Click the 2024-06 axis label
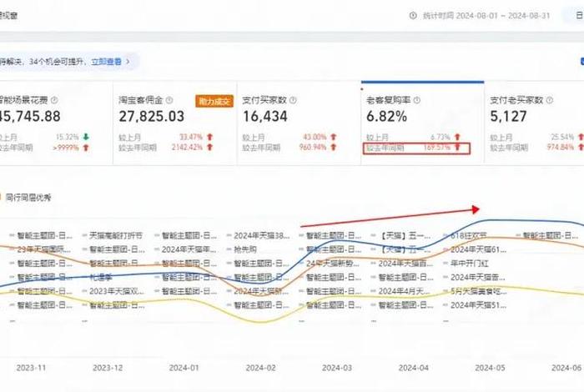This screenshot has width=584, height=392. click(566, 368)
